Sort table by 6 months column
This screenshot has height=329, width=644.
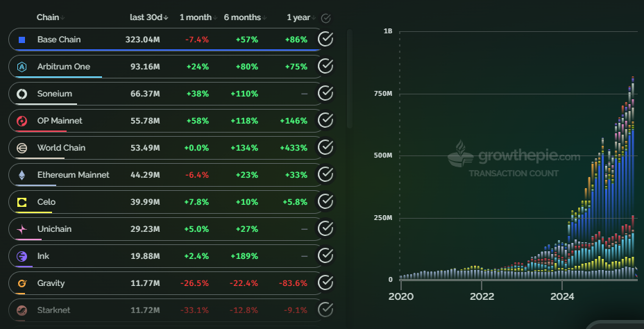coord(242,17)
